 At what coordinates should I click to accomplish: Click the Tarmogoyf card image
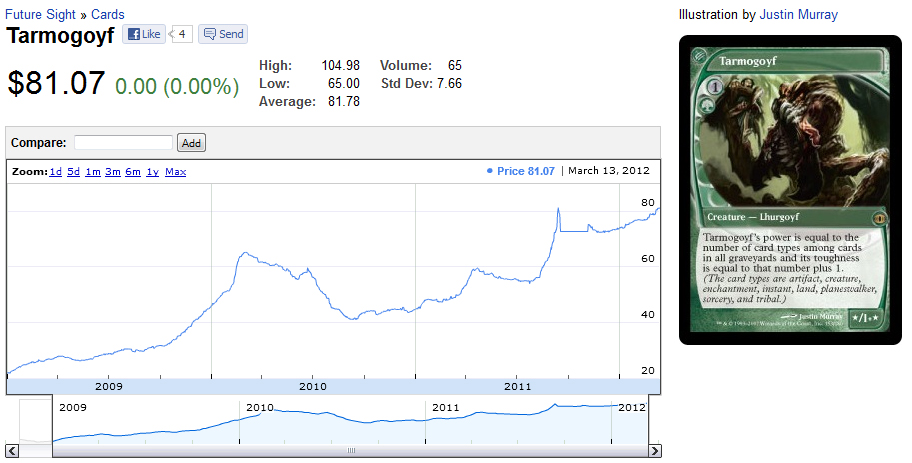[790, 190]
